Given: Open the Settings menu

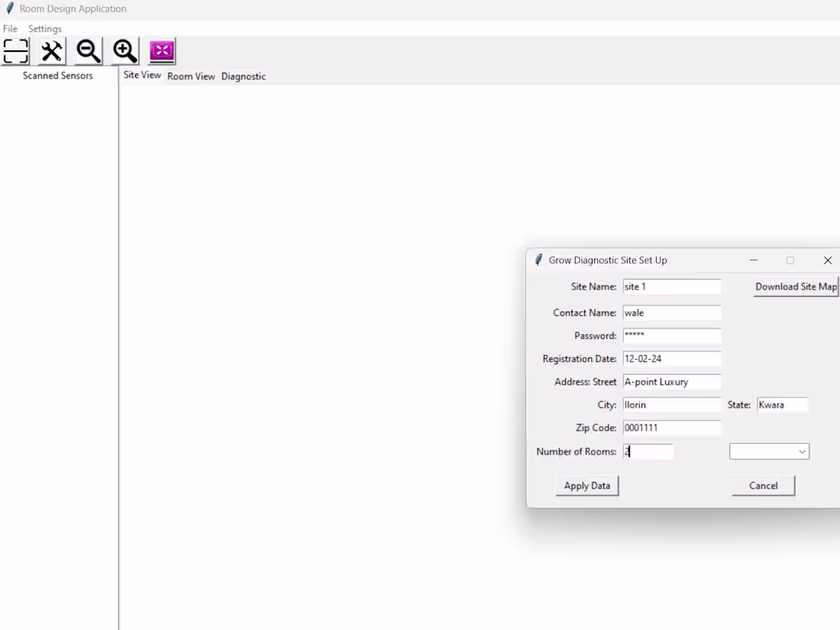Looking at the screenshot, I should coord(45,29).
